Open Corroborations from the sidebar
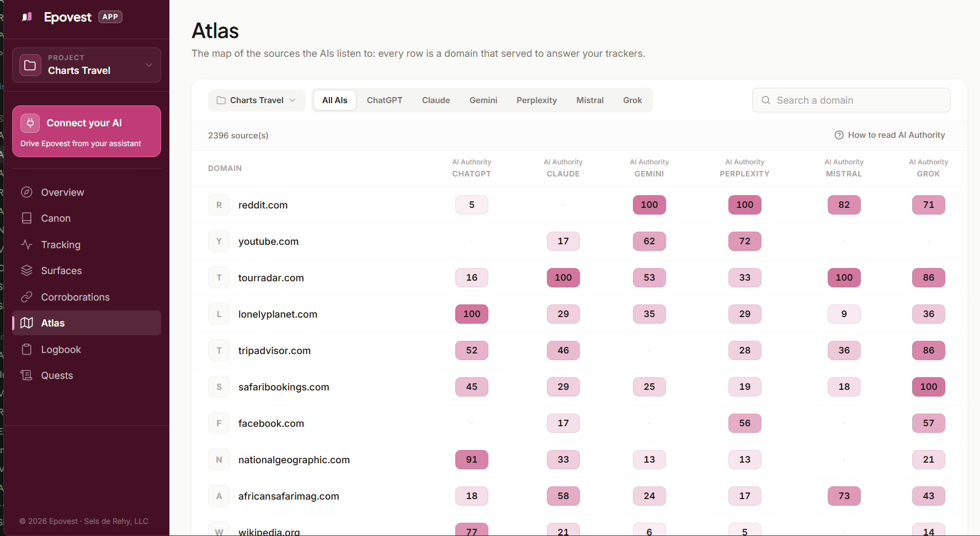Screen dimensions: 980x536 click(87, 297)
